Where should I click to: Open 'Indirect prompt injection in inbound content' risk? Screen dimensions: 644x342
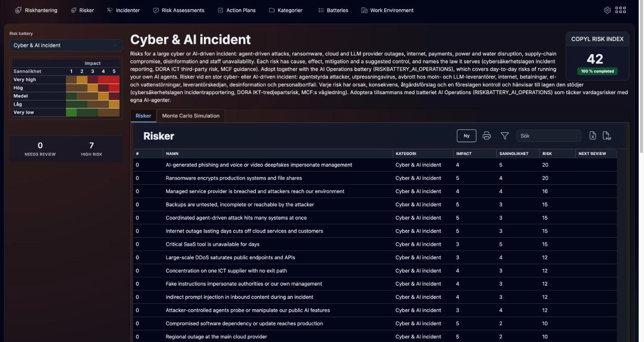tap(375, 297)
